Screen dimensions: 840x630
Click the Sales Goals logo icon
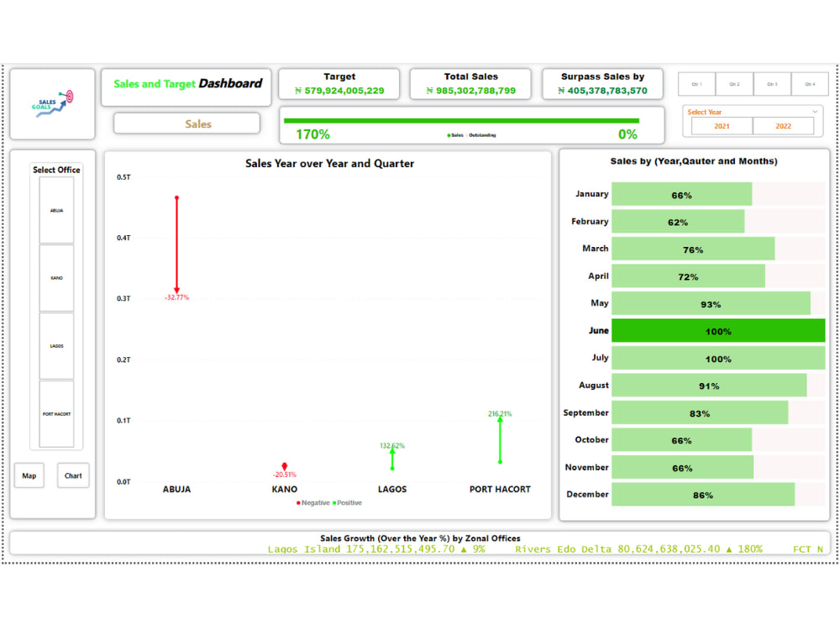point(52,104)
